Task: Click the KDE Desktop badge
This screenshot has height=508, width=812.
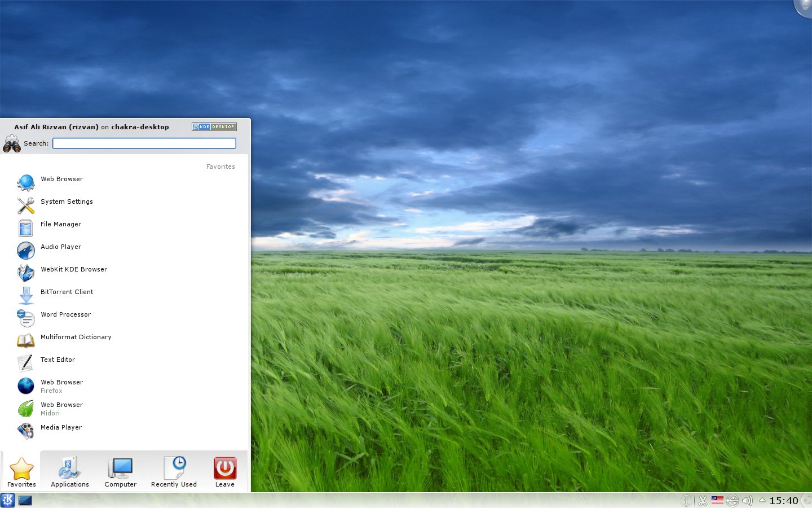Action: 214,126
